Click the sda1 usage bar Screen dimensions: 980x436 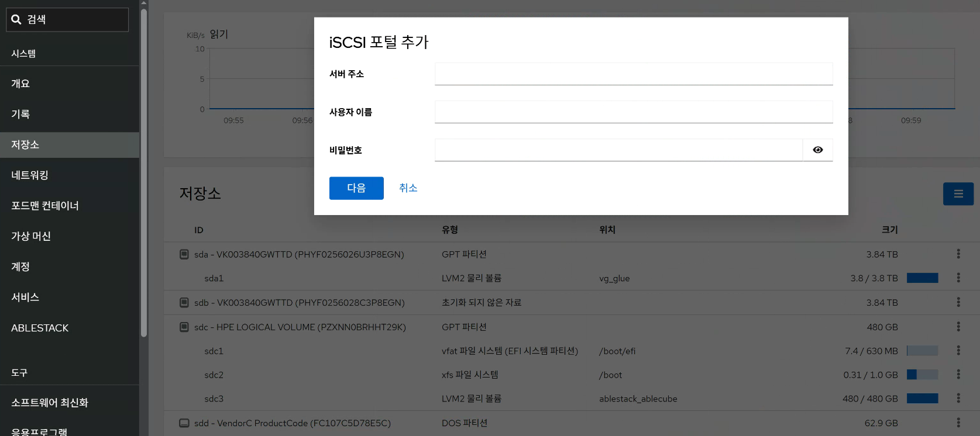[x=923, y=278]
